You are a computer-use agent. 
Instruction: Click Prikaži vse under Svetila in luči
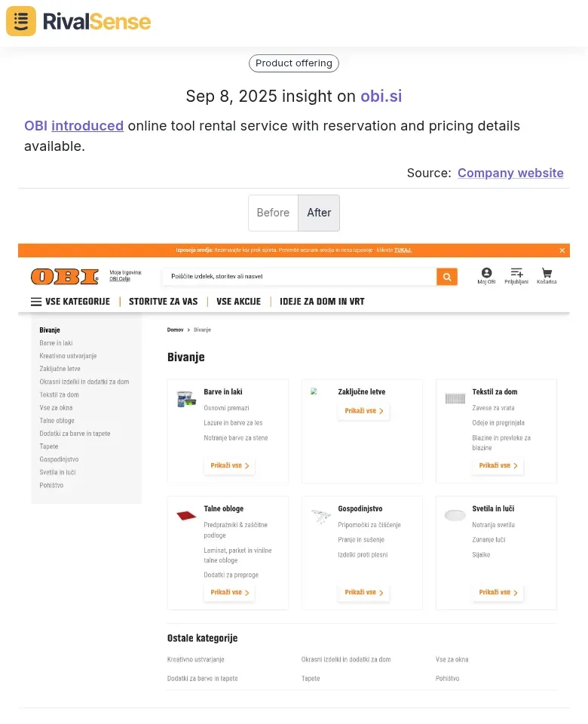[x=498, y=593]
